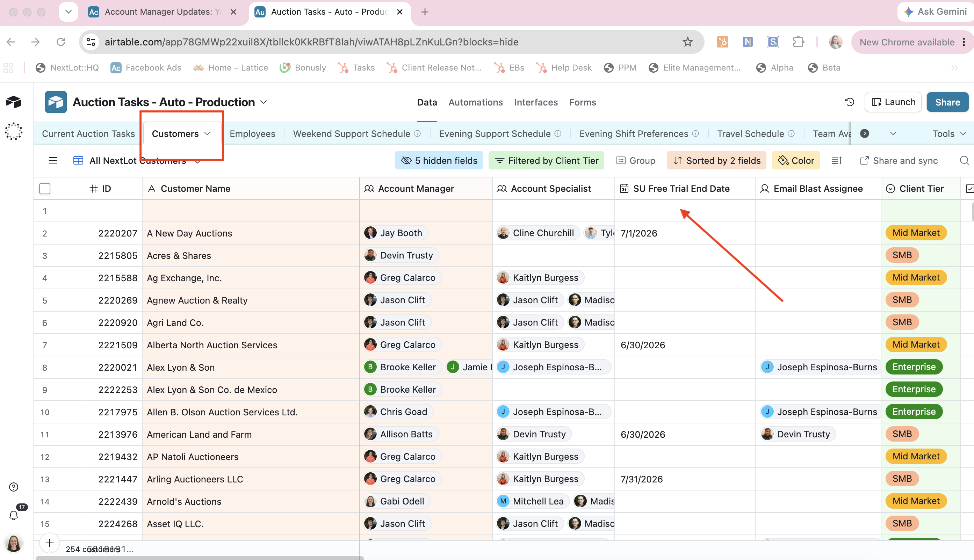Click Share and sync
Viewport: 974px width, 560px height.
point(899,160)
